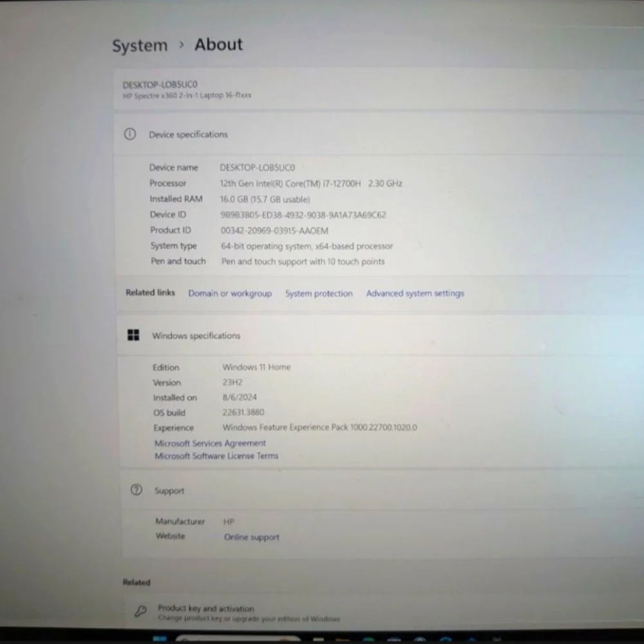Screen dimensions: 644x644
Task: Click the info icon beside Device specifications
Action: [130, 134]
